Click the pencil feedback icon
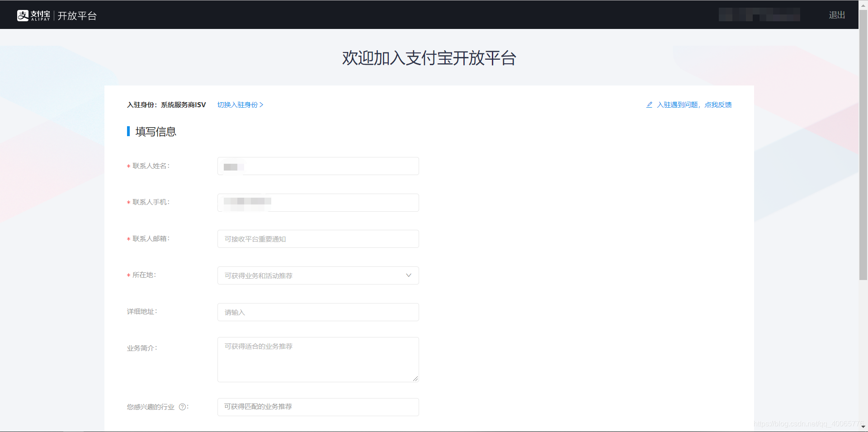 [649, 104]
